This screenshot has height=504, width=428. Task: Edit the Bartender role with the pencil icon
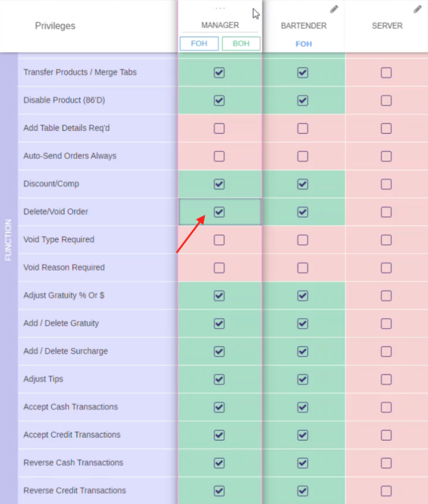click(334, 9)
